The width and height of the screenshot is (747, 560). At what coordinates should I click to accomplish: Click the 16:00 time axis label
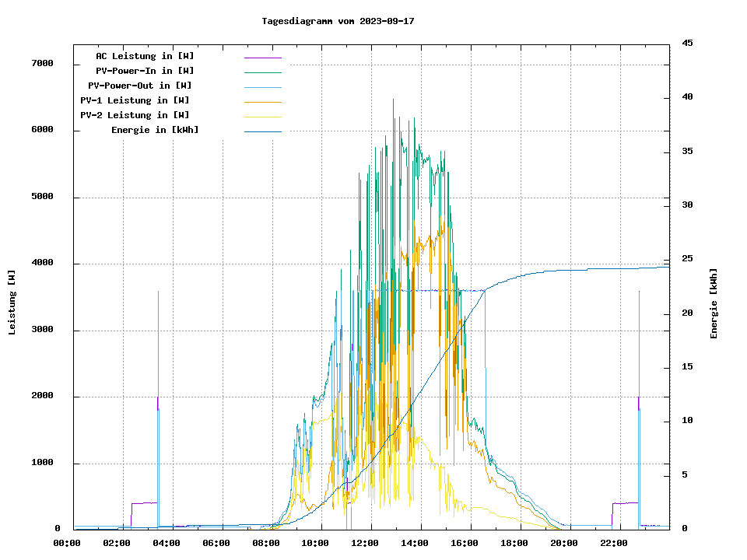point(465,543)
